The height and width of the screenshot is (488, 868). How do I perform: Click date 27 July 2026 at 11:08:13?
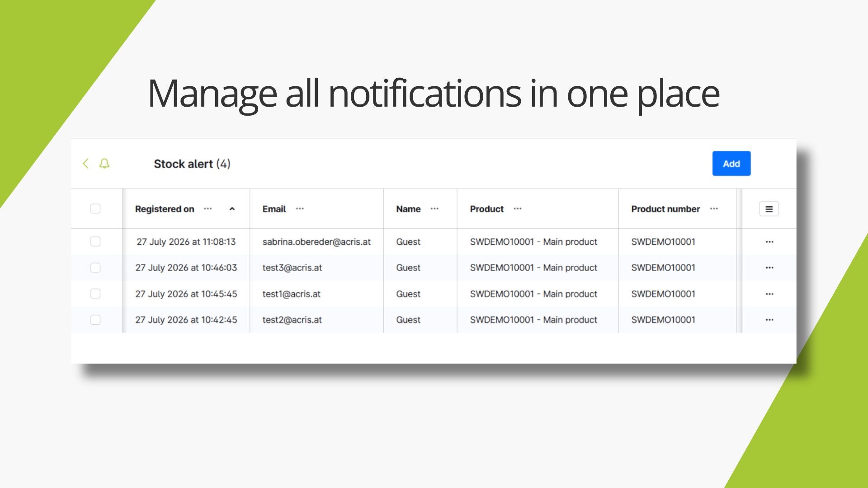(186, 242)
